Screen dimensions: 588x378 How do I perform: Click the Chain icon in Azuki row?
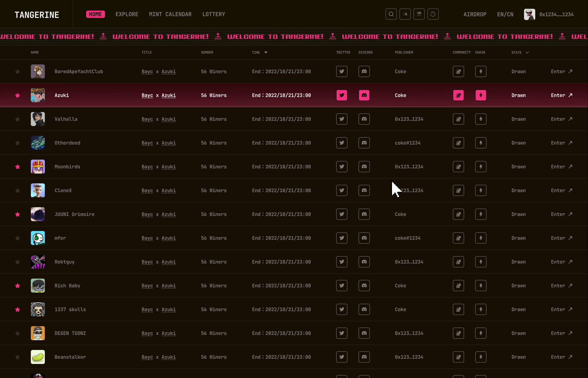pos(481,95)
